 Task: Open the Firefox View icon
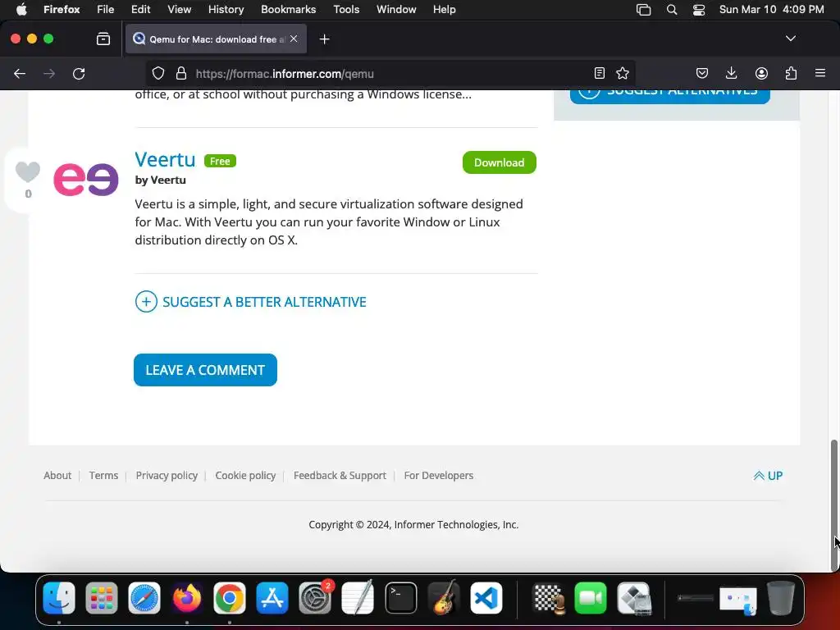pyautogui.click(x=103, y=39)
